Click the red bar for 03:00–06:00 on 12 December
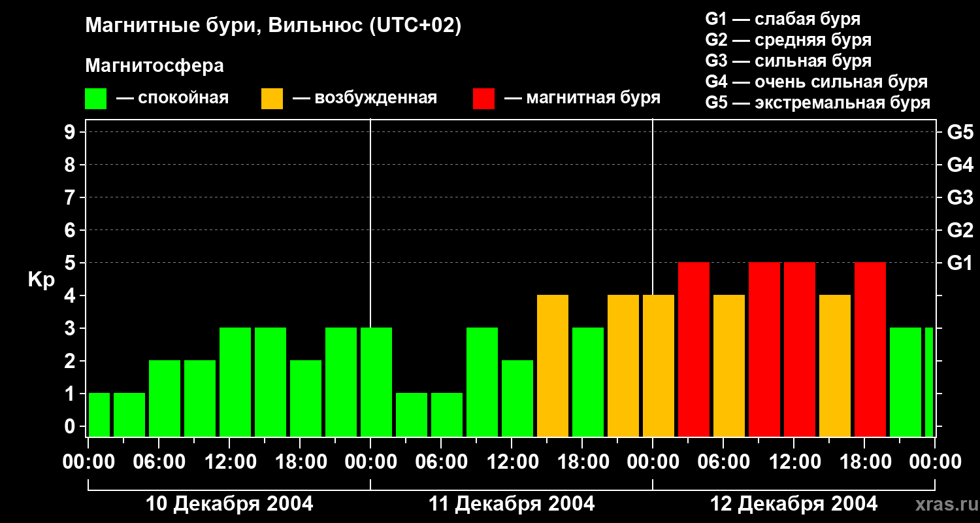The width and height of the screenshot is (980, 523). [694, 349]
